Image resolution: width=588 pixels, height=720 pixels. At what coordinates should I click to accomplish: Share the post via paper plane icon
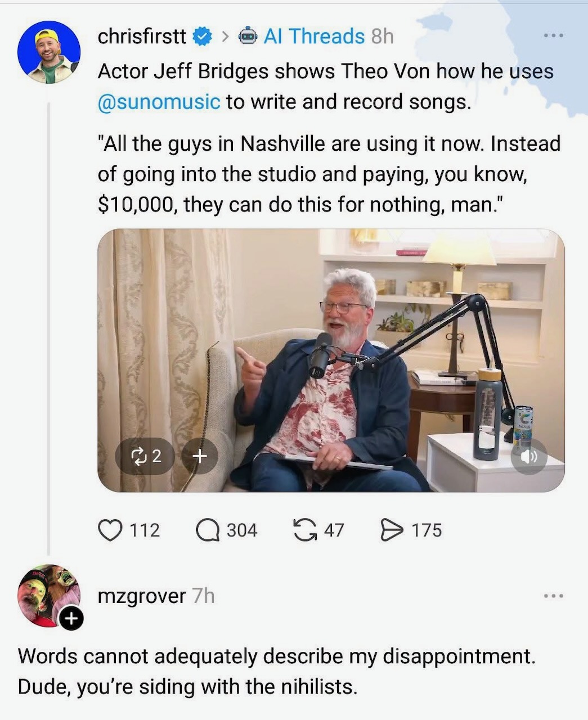coord(392,530)
